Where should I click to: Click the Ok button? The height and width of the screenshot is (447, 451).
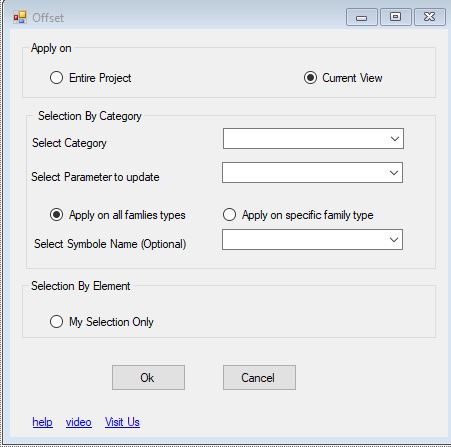pos(148,377)
